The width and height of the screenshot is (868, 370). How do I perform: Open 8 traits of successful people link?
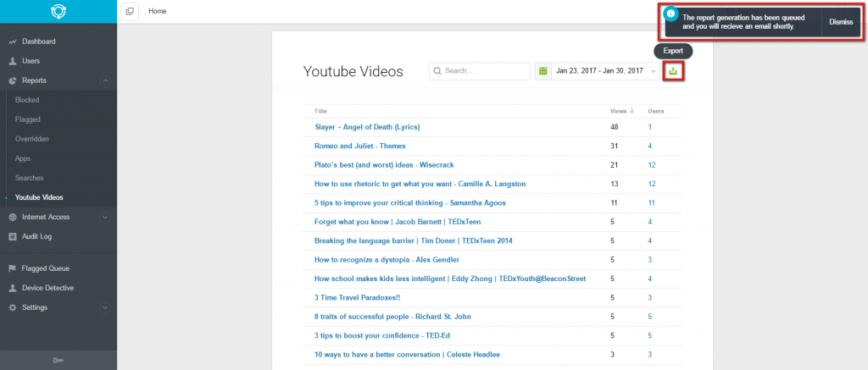(x=392, y=317)
